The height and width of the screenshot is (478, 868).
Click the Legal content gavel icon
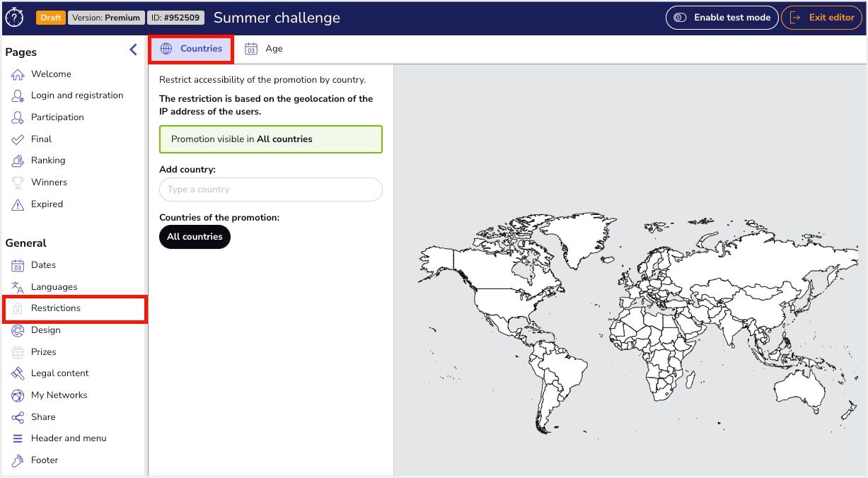(x=18, y=373)
